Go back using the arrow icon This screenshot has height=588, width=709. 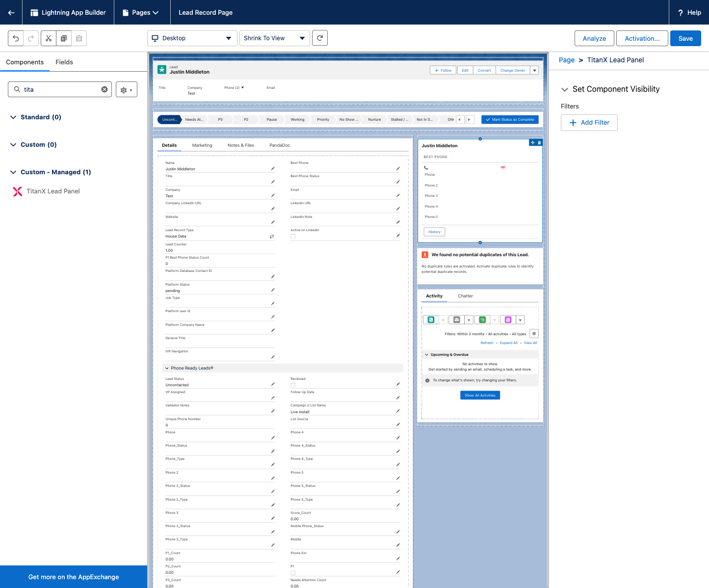tap(11, 12)
